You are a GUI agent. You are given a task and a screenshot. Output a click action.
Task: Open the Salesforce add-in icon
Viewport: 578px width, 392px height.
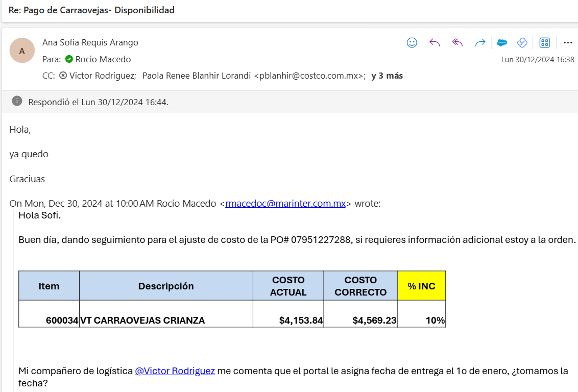pyautogui.click(x=502, y=43)
